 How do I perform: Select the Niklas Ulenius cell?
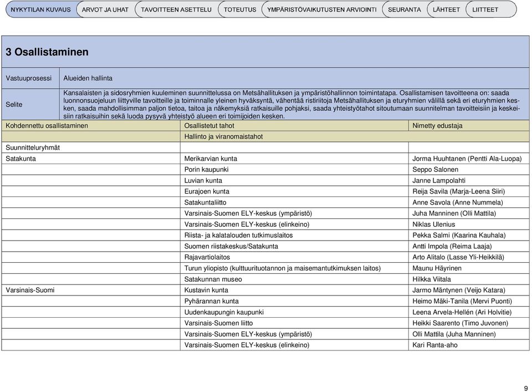(469, 225)
